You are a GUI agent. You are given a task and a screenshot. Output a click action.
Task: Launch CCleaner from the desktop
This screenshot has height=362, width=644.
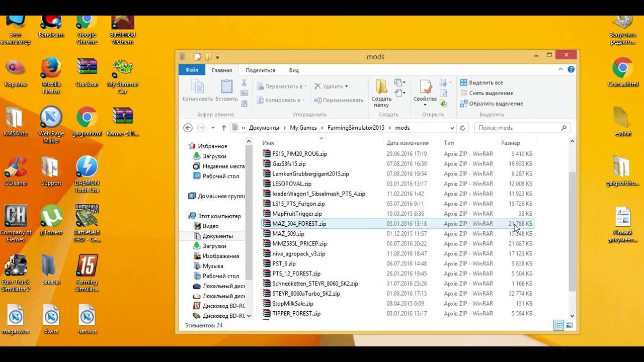[x=16, y=171]
